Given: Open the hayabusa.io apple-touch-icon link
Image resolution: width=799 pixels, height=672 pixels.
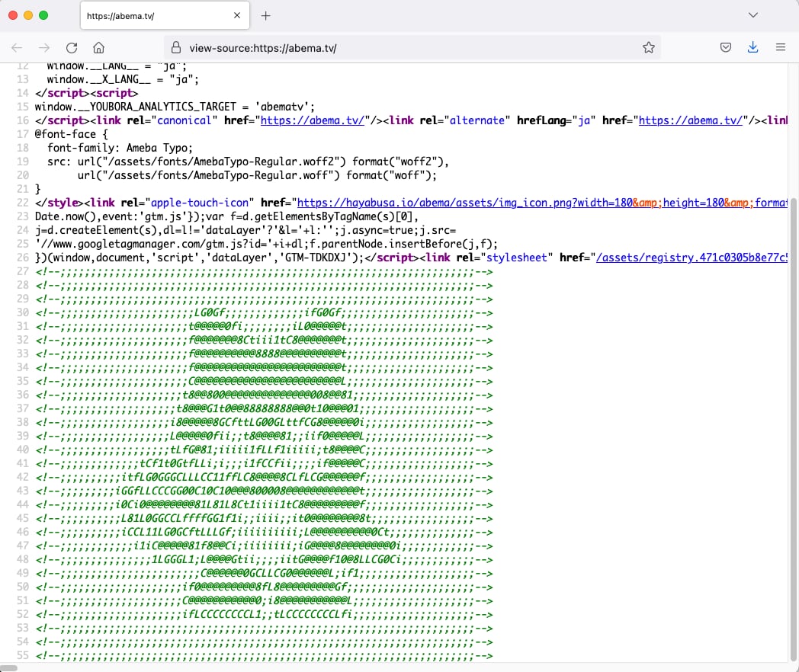Looking at the screenshot, I should coord(542,203).
